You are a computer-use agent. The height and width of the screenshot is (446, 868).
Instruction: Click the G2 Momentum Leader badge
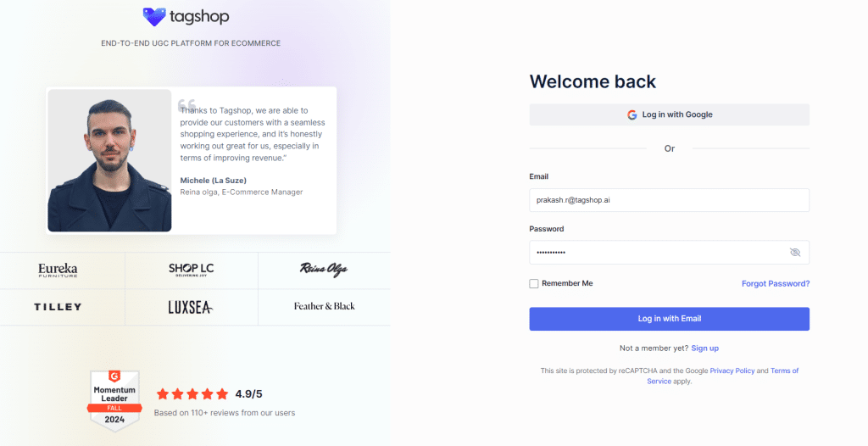coord(114,399)
